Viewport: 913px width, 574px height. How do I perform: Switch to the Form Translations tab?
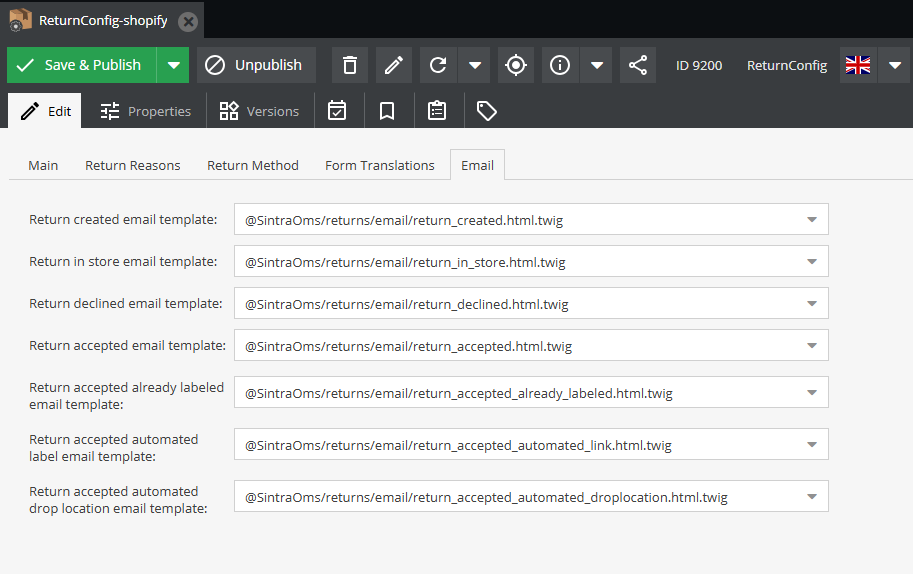click(380, 165)
